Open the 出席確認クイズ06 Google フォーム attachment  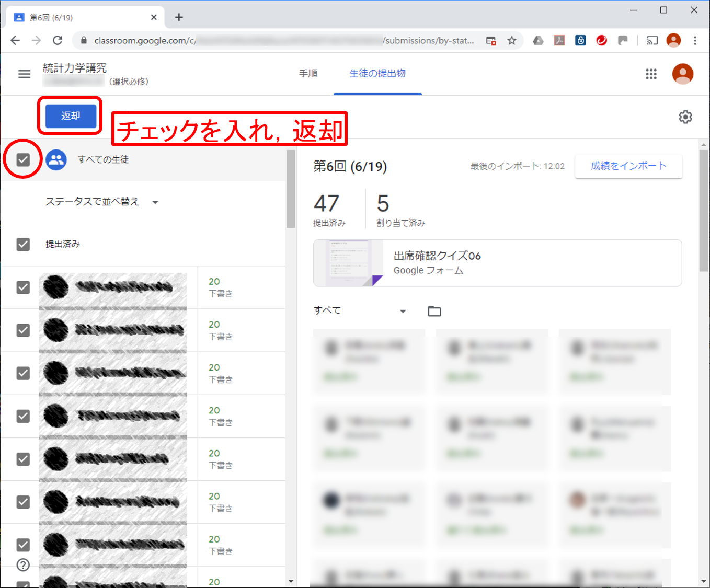[497, 263]
